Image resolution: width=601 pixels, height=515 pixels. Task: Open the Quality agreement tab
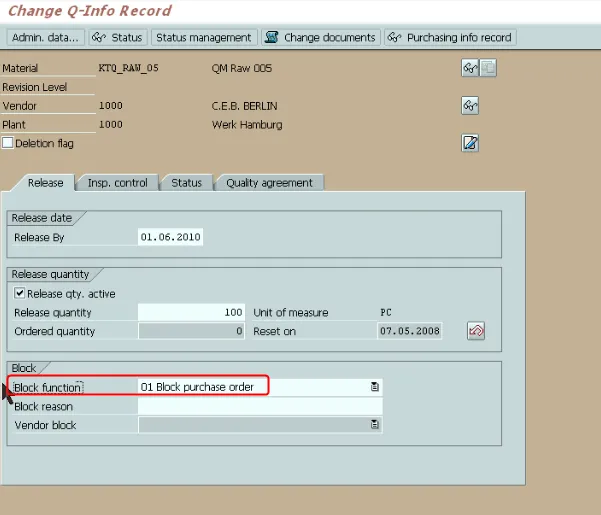(x=269, y=183)
